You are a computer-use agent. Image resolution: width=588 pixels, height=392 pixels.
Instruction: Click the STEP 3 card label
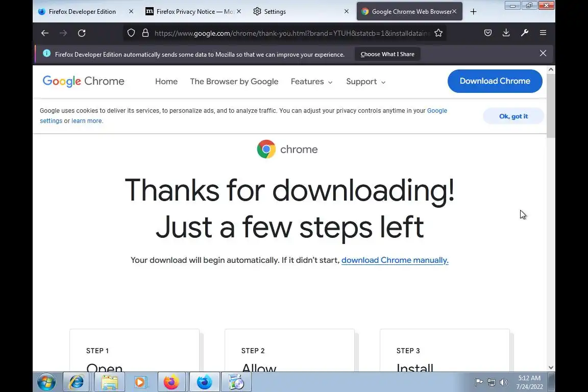tap(408, 351)
